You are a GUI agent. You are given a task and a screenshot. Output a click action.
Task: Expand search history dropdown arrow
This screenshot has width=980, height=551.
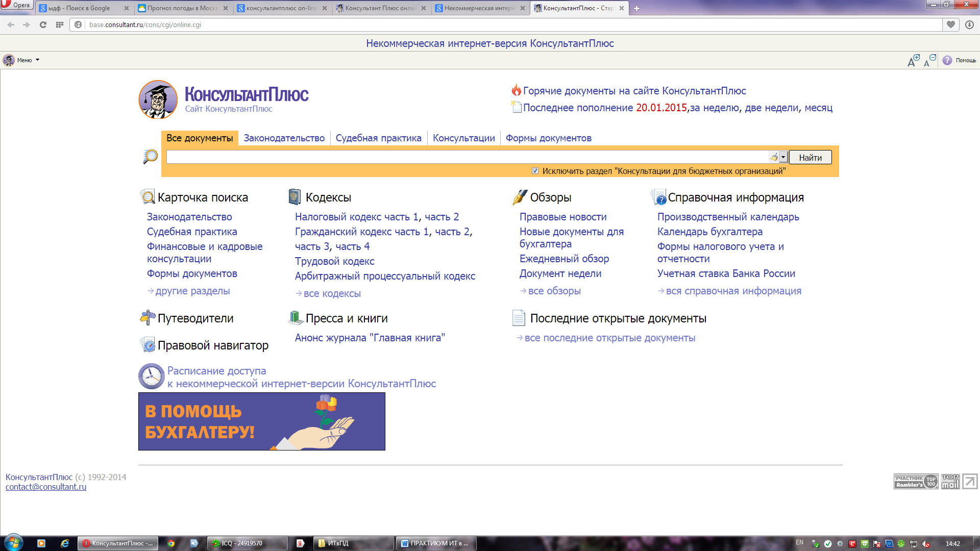[783, 157]
